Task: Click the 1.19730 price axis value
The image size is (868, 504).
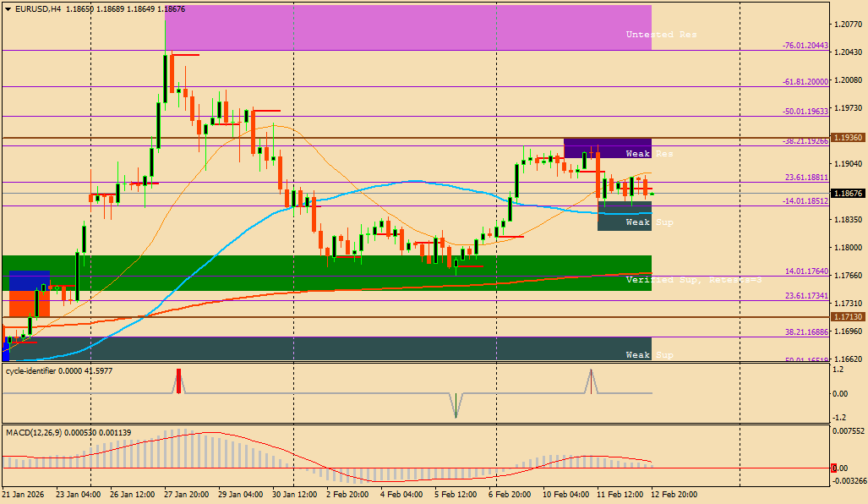Action: click(x=848, y=108)
